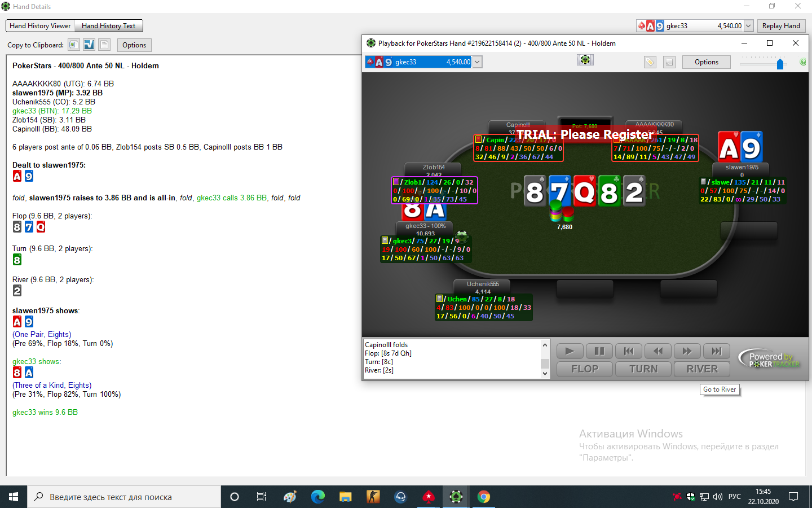This screenshot has height=508, width=812.
Task: Click the Cortana circle on taskbar
Action: coord(235,497)
